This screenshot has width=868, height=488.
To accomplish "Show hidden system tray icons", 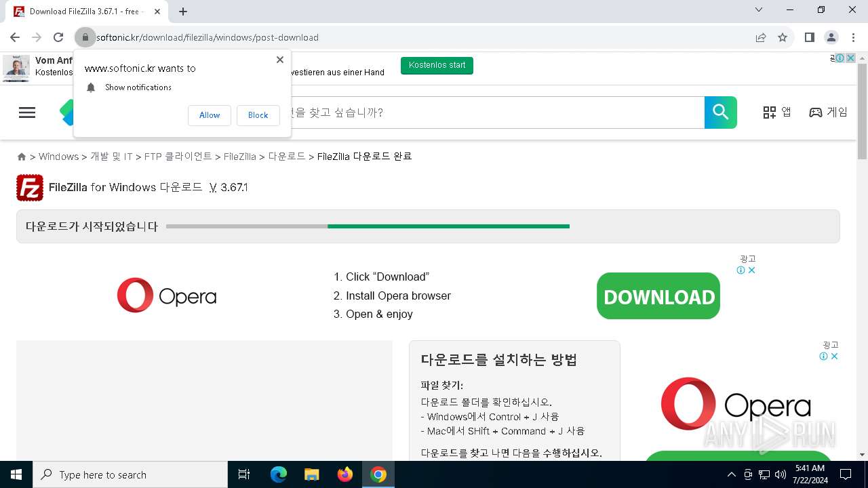I will pyautogui.click(x=731, y=474).
